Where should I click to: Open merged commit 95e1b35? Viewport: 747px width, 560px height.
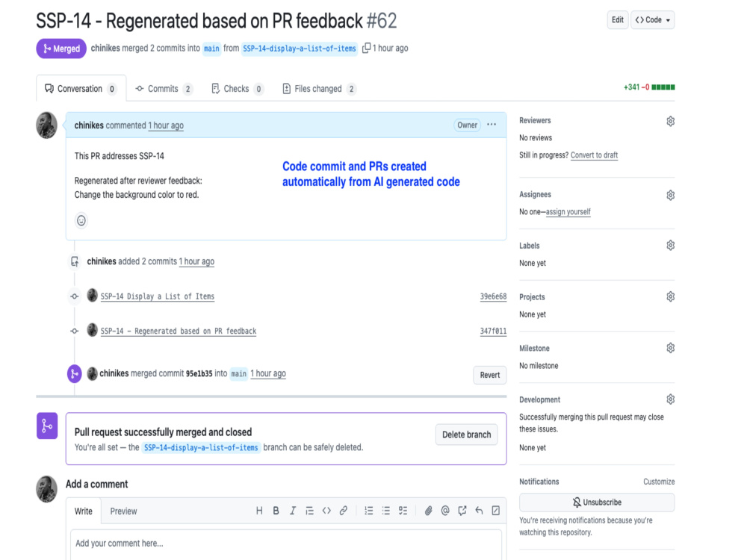(199, 373)
